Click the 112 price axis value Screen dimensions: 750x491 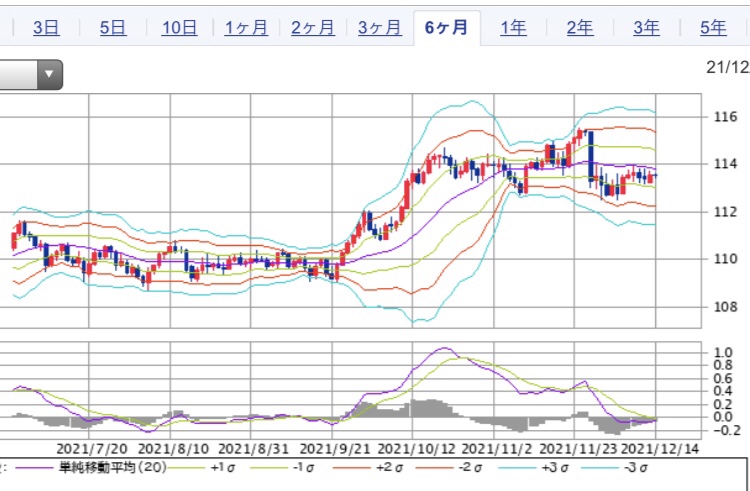(x=725, y=212)
